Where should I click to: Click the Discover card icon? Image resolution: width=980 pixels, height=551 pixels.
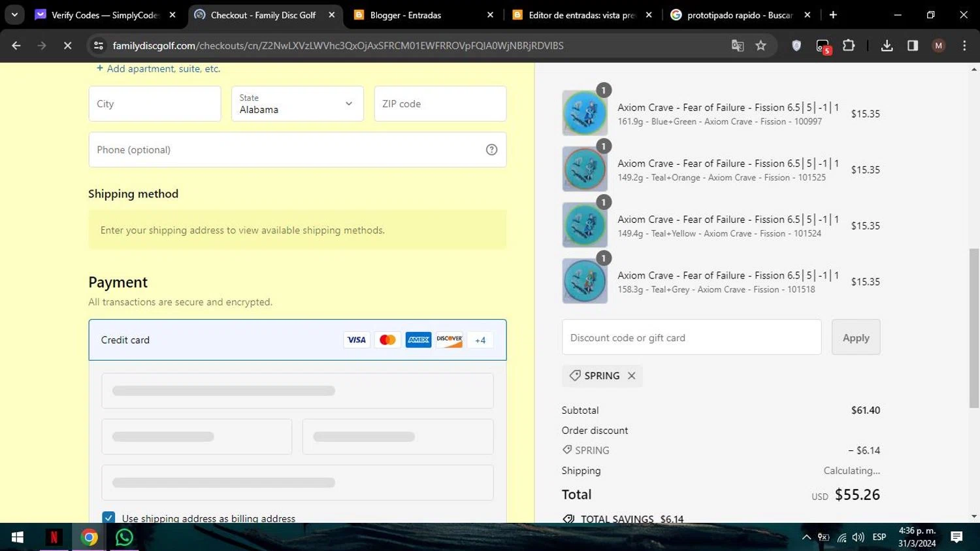pos(449,340)
